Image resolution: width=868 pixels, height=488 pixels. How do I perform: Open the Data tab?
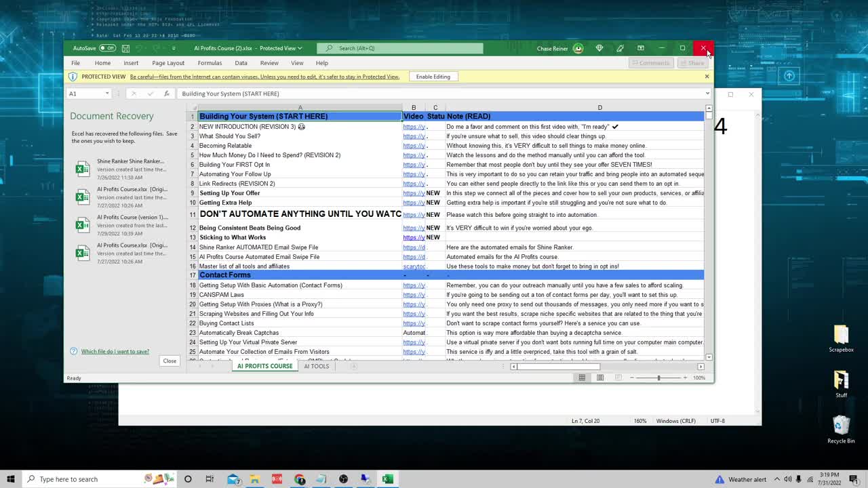click(241, 63)
